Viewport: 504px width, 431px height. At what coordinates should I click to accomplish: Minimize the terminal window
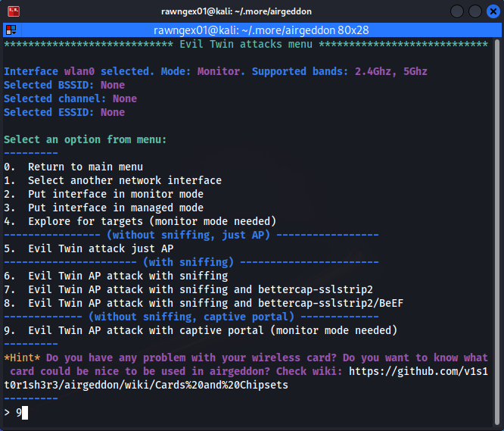[456, 11]
